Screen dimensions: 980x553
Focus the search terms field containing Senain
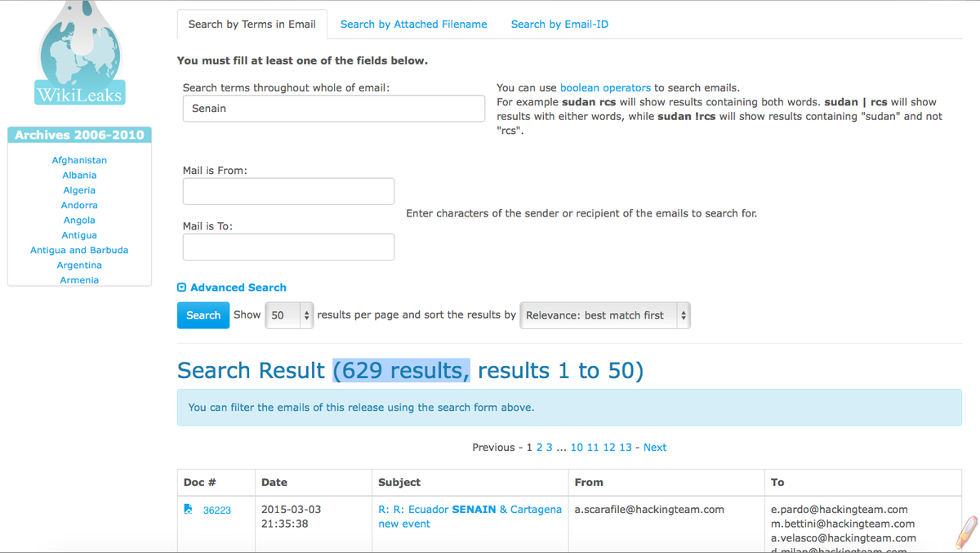coord(333,109)
